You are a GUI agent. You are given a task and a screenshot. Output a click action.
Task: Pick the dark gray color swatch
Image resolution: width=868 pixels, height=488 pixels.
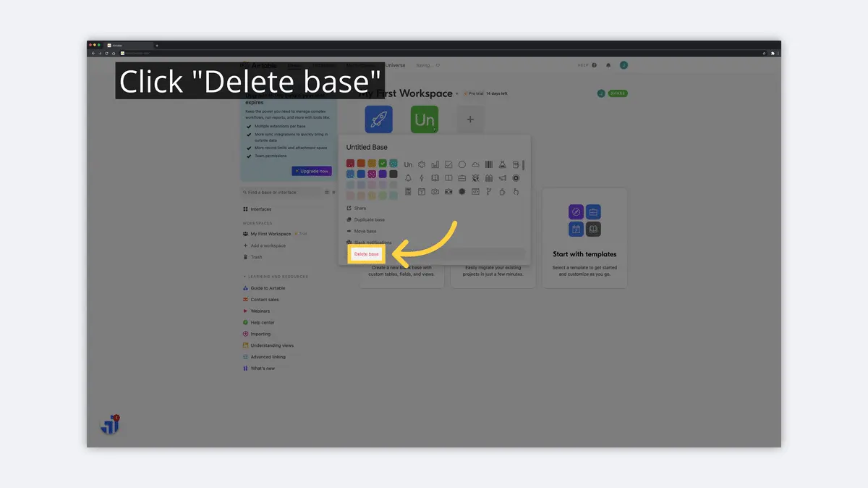coord(393,174)
